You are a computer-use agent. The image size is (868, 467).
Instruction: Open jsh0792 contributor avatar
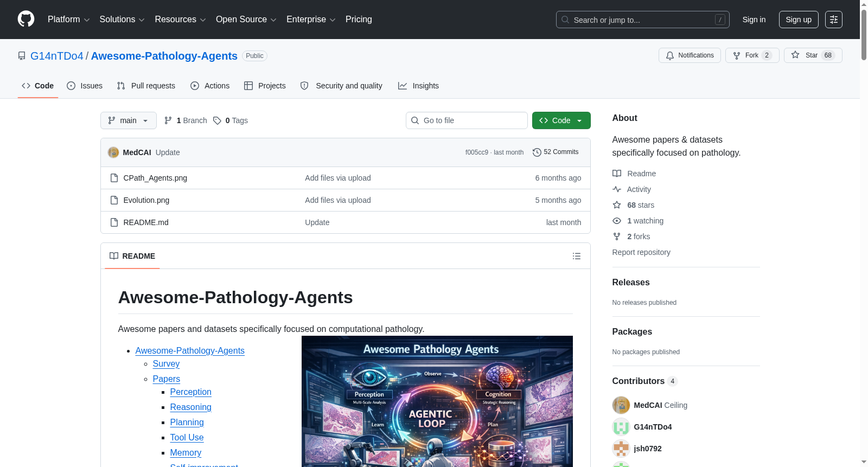click(x=621, y=449)
